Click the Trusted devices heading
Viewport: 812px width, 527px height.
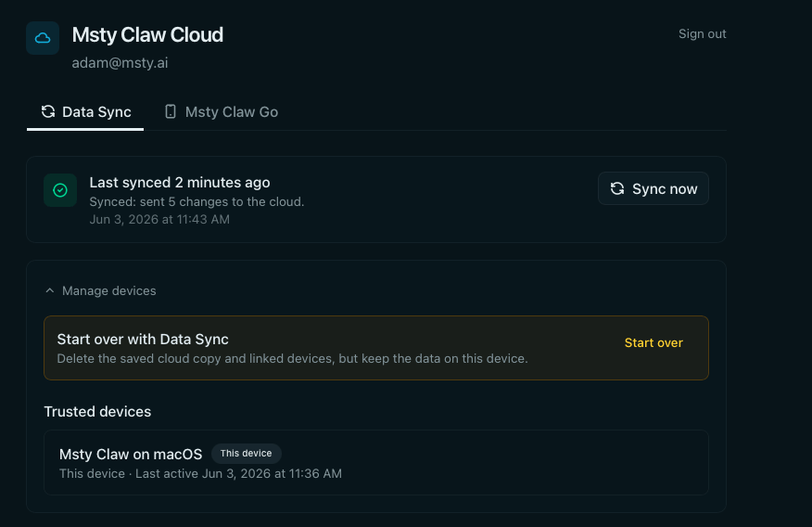(97, 411)
